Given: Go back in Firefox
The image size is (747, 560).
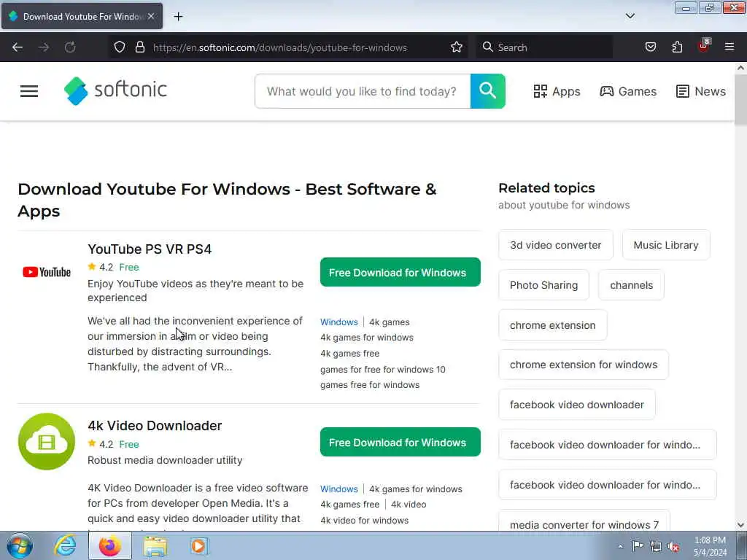Looking at the screenshot, I should [x=18, y=47].
